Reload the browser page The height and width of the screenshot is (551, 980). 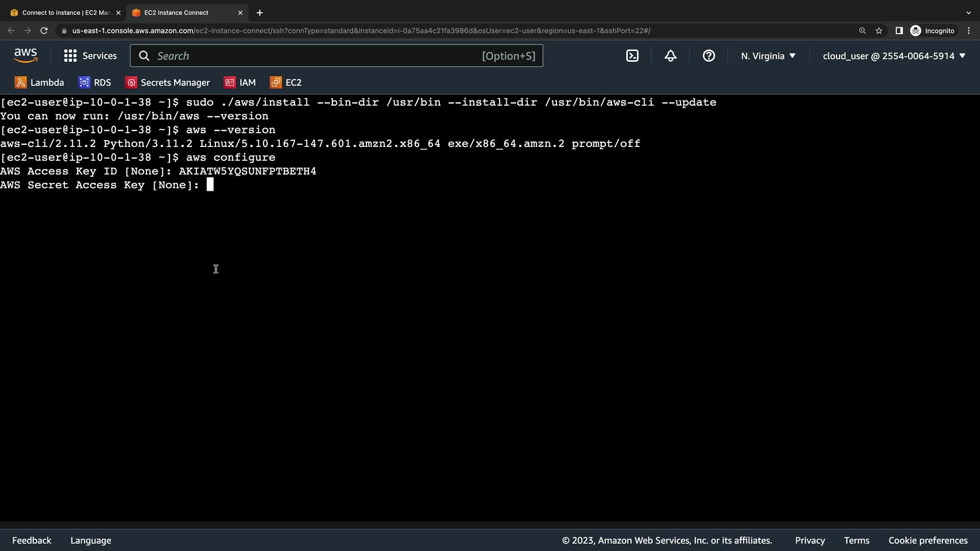(44, 31)
